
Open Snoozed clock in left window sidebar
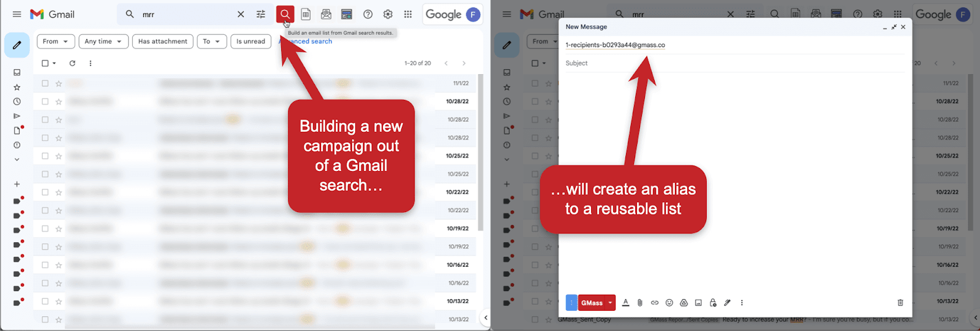(17, 102)
